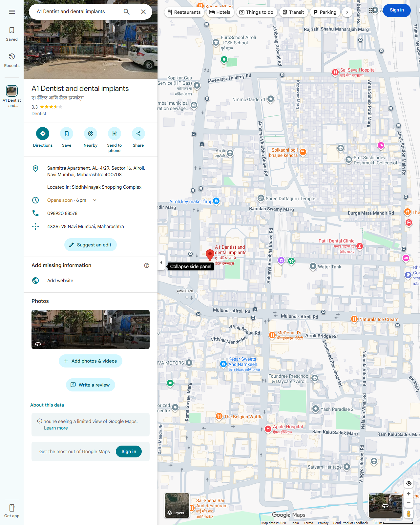The image size is (420, 525).
Task: Clear search with the X icon
Action: [143, 12]
